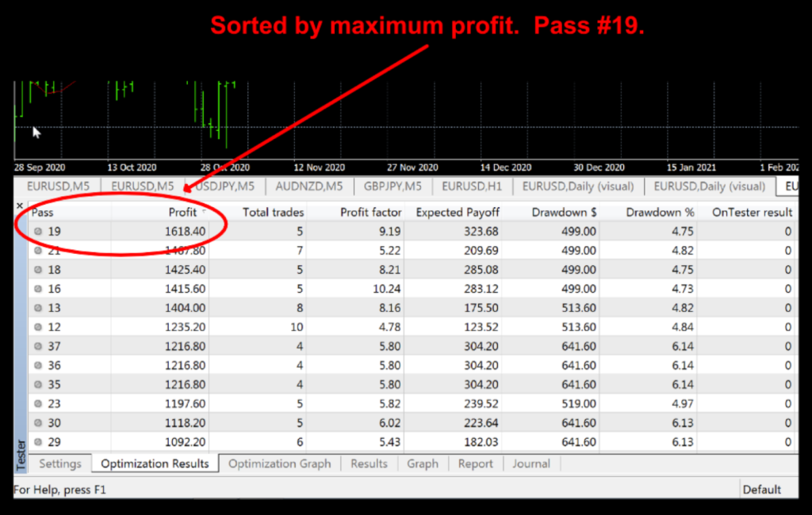The height and width of the screenshot is (515, 812).
Task: Click the round icon beside pass 12
Action: click(39, 328)
